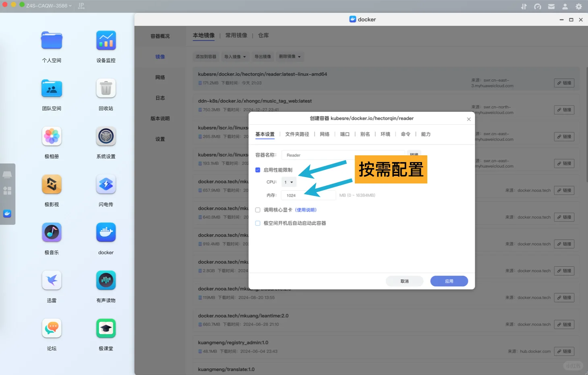Image resolution: width=588 pixels, height=375 pixels.
Task: Switch to the 环境 tab
Action: 385,134
